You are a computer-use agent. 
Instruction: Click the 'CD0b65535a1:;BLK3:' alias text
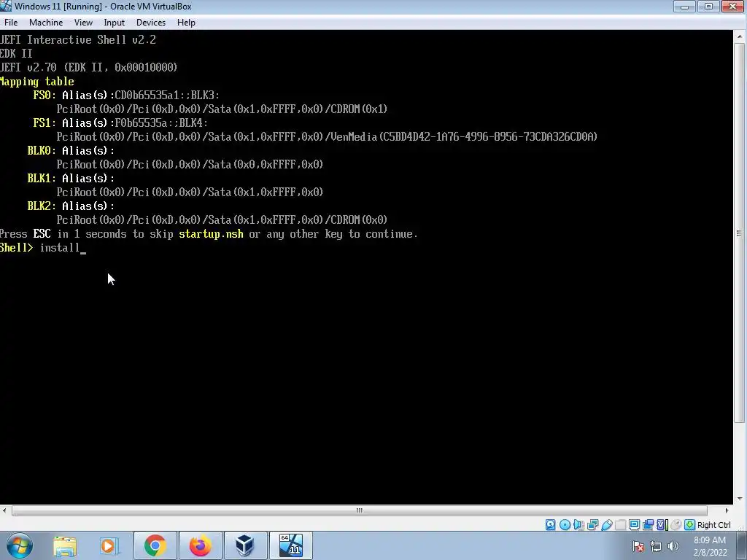(167, 96)
